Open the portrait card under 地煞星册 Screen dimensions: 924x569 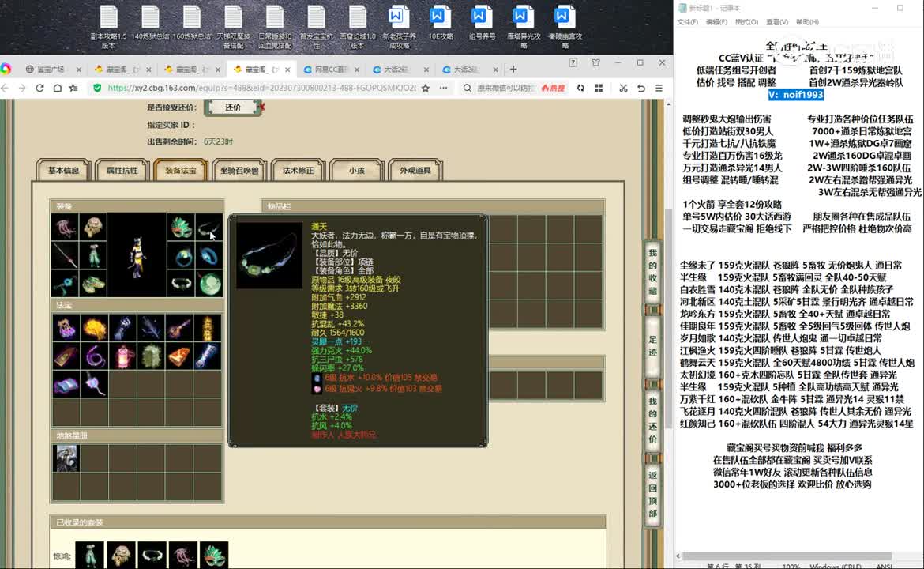coord(66,458)
